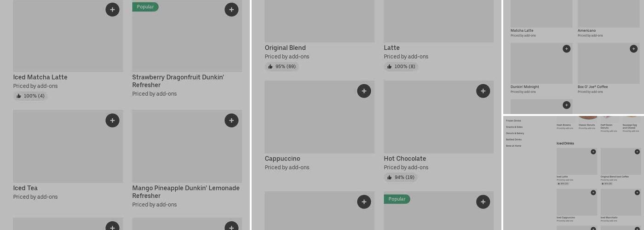Open the Hash Browns item link

563,125
